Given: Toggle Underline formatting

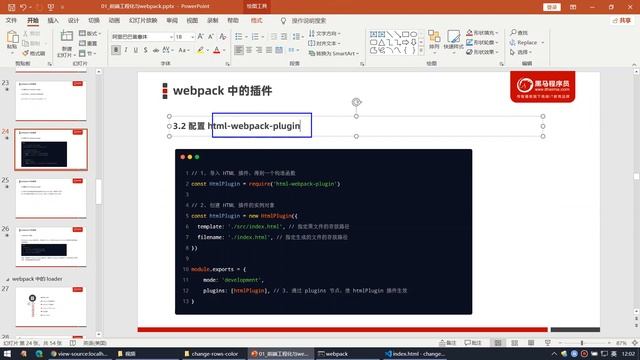Looking at the screenshot, I should click(136, 50).
